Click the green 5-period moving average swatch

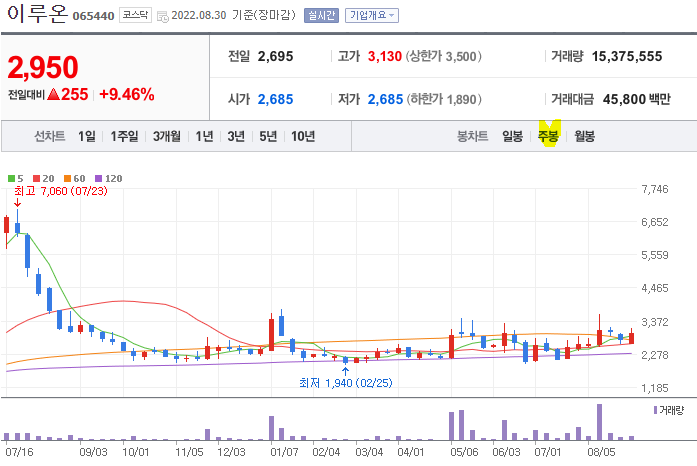[x=12, y=179]
